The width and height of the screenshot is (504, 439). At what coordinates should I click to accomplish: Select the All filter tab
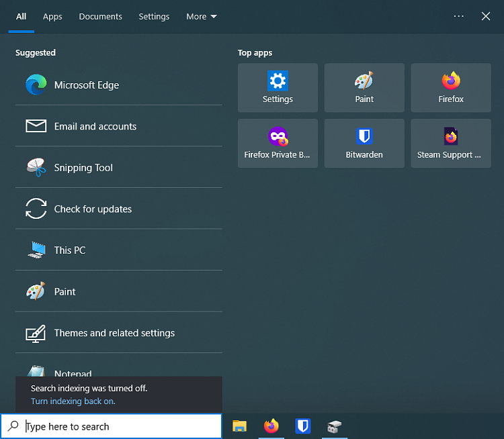point(22,16)
